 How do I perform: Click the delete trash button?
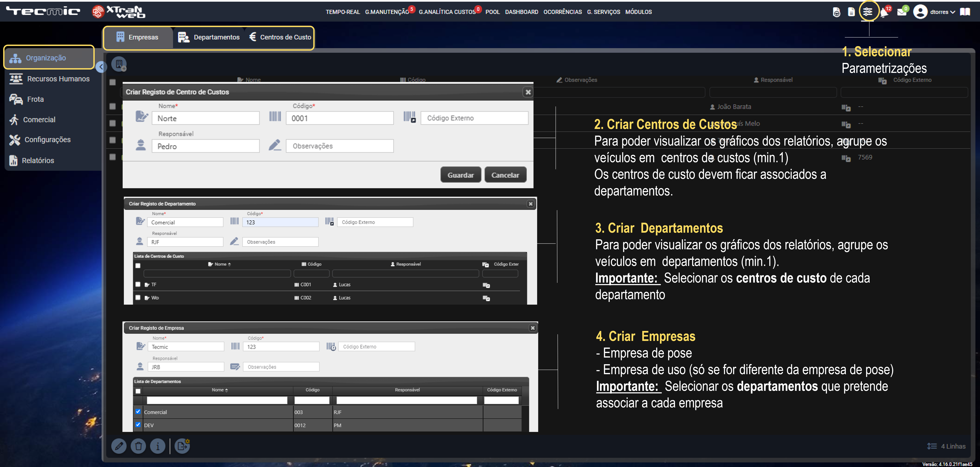point(139,446)
